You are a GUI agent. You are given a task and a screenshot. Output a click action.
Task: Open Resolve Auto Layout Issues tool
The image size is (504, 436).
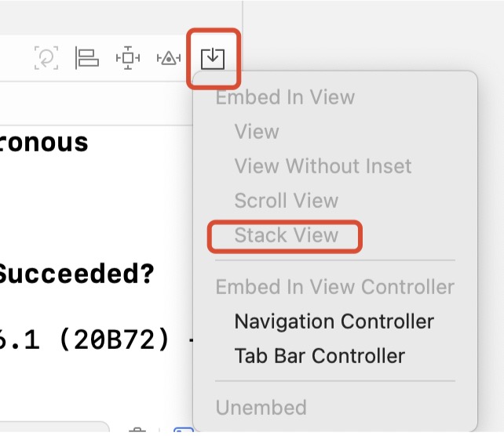(169, 58)
